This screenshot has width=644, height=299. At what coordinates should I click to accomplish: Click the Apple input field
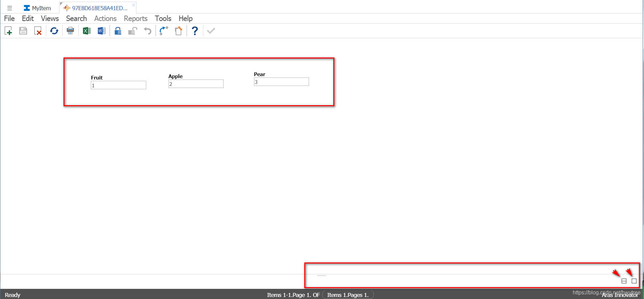(196, 84)
